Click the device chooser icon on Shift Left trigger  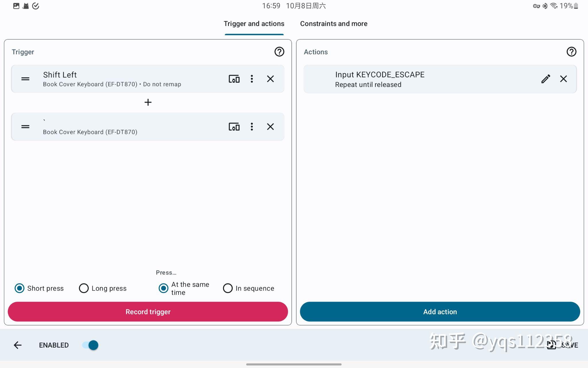(x=234, y=79)
